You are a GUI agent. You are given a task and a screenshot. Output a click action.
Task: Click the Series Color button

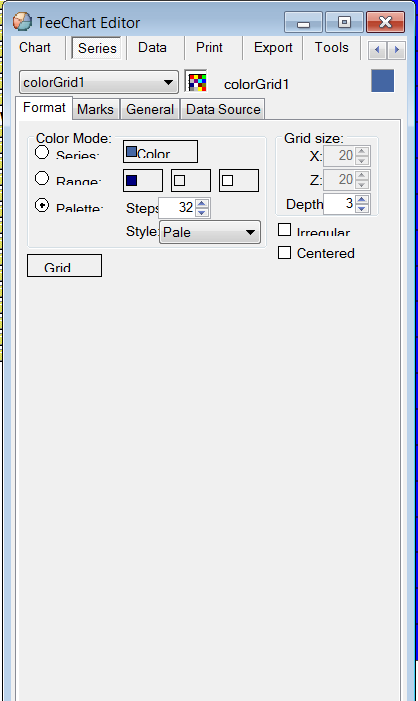pyautogui.click(x=160, y=152)
